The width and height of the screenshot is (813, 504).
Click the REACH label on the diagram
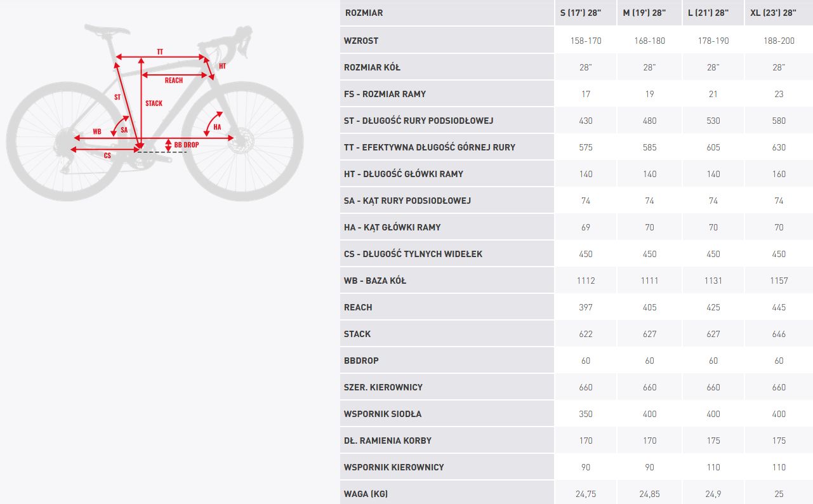point(173,81)
